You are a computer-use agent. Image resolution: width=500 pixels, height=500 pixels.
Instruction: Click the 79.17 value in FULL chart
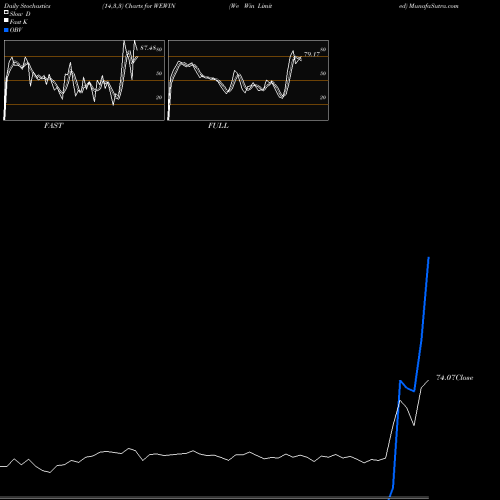pos(312,54)
